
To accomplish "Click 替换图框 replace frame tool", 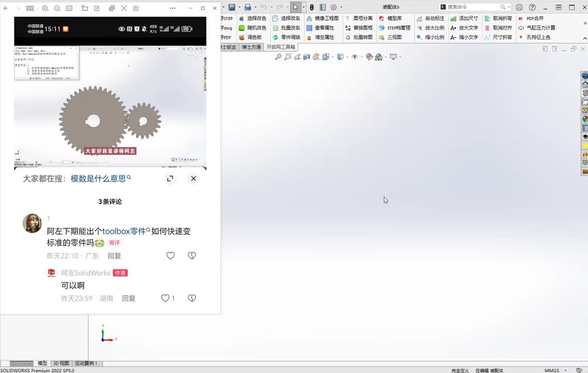I will 359,28.
